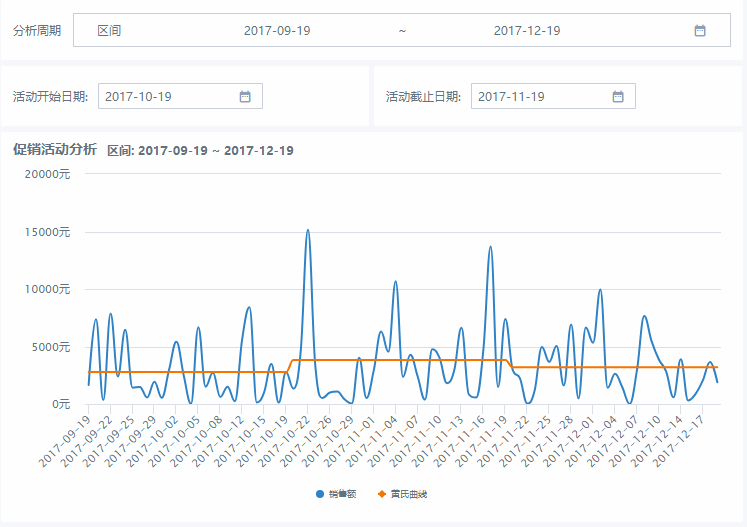Click the orange diamond legend marker
This screenshot has height=527, width=747.
382,494
